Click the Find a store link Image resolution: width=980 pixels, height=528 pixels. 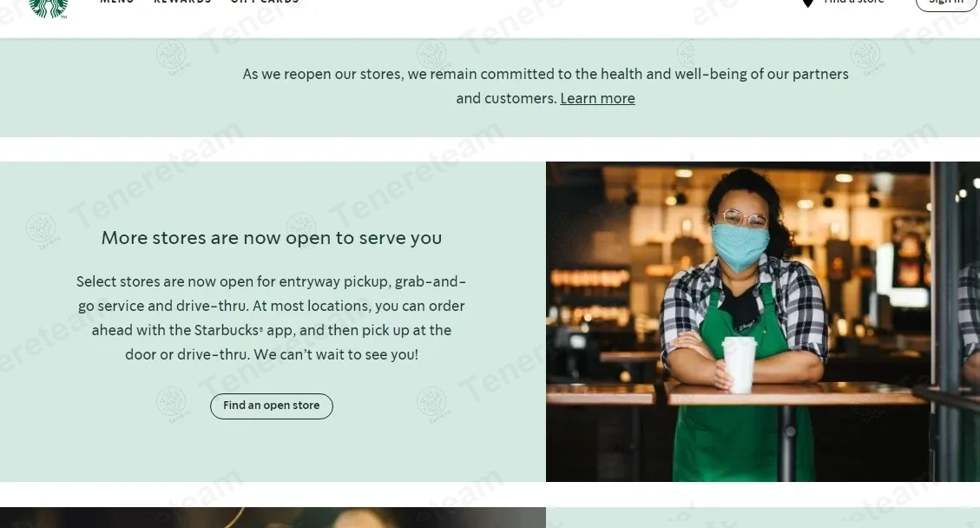click(854, 2)
